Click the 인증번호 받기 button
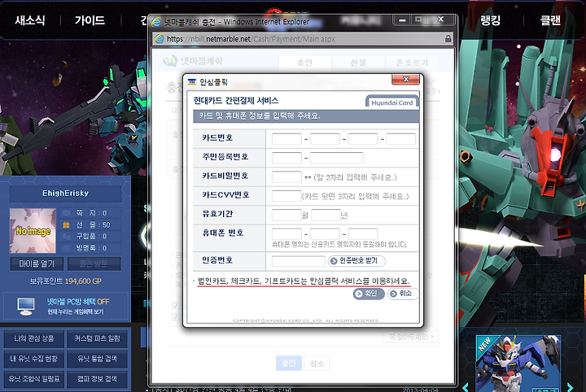This screenshot has width=586, height=392. (356, 260)
